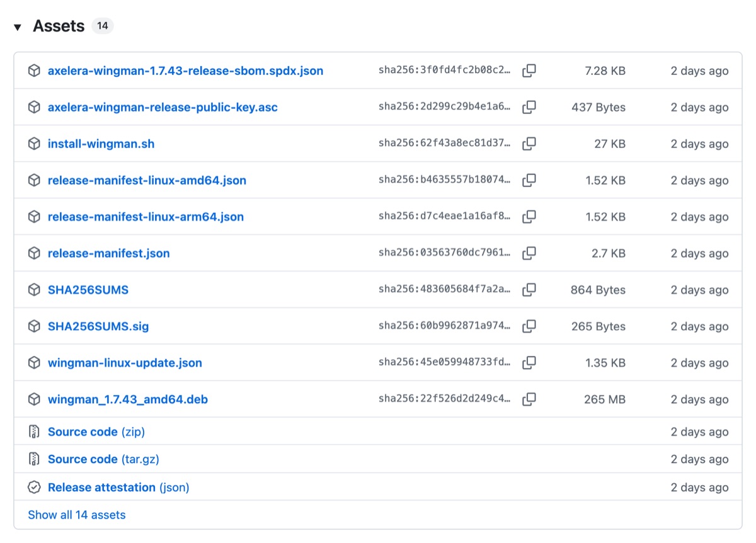Download wingman-linux-update.json
This screenshot has width=756, height=543.
[125, 363]
